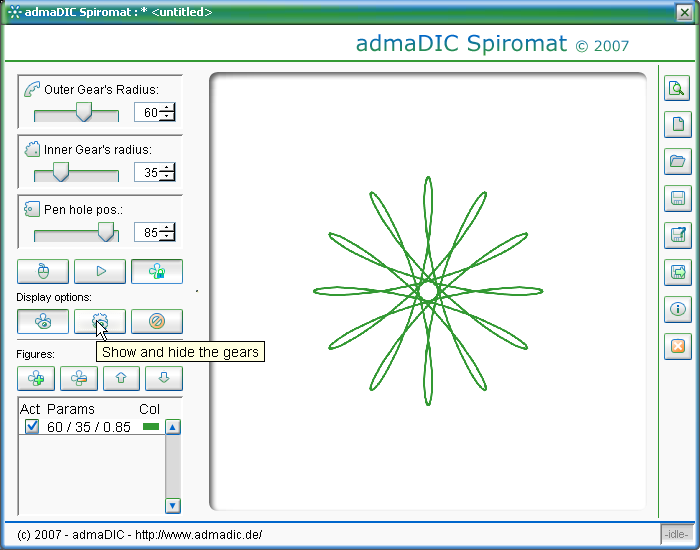Export the image with green arrow icon
The height and width of the screenshot is (550, 700).
click(x=677, y=272)
